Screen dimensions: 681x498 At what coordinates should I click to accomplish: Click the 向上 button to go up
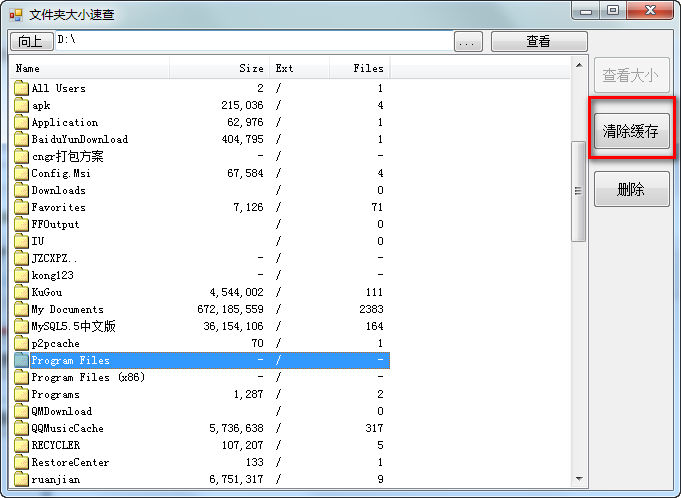pos(31,41)
